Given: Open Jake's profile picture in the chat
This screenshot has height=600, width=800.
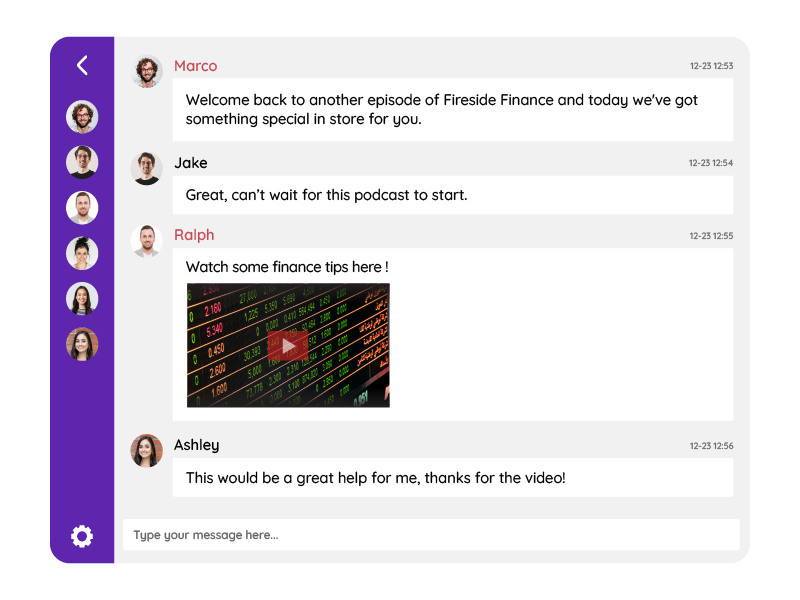Looking at the screenshot, I should [x=147, y=168].
